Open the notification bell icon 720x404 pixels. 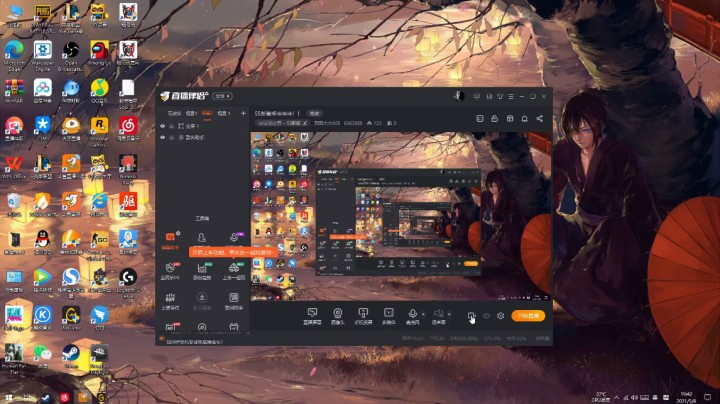tap(524, 118)
